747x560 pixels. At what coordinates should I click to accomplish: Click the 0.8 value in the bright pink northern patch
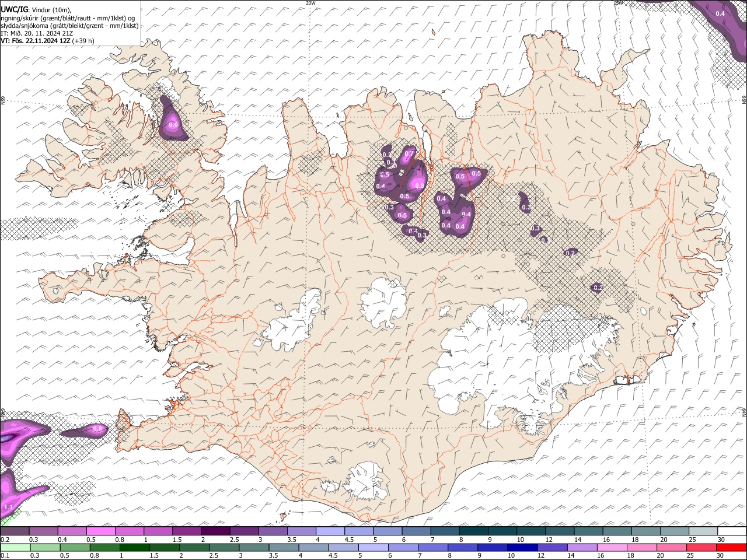[x=419, y=185]
